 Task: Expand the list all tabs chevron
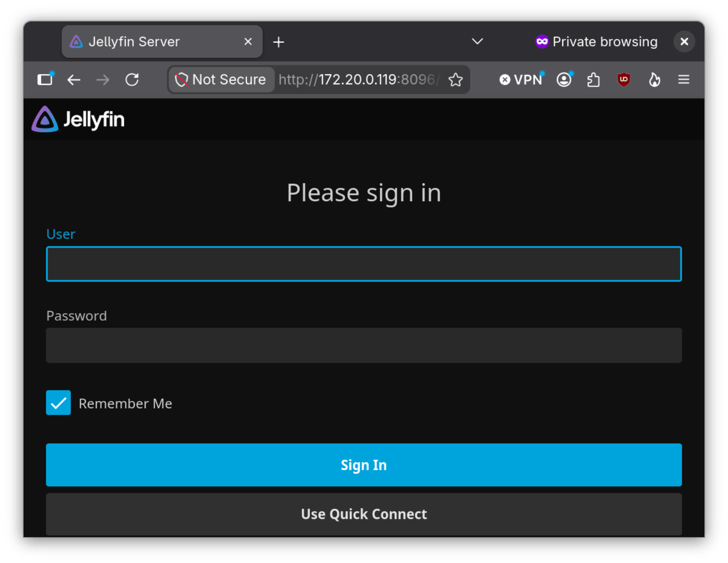[x=477, y=42]
